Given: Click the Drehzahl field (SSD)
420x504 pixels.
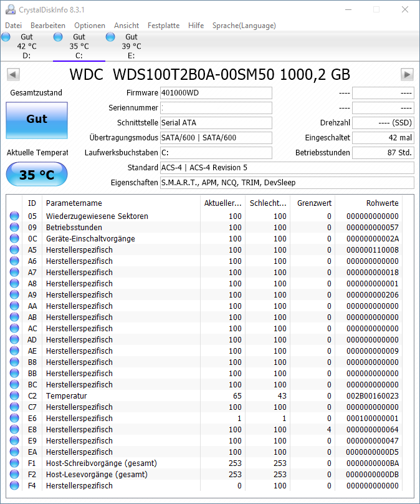Looking at the screenshot, I should click(x=383, y=123).
